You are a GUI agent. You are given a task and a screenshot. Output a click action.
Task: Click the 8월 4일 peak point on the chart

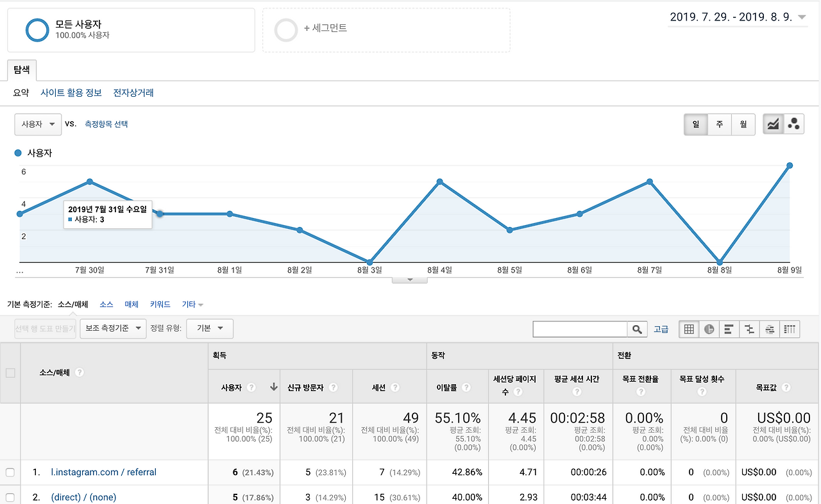[439, 182]
